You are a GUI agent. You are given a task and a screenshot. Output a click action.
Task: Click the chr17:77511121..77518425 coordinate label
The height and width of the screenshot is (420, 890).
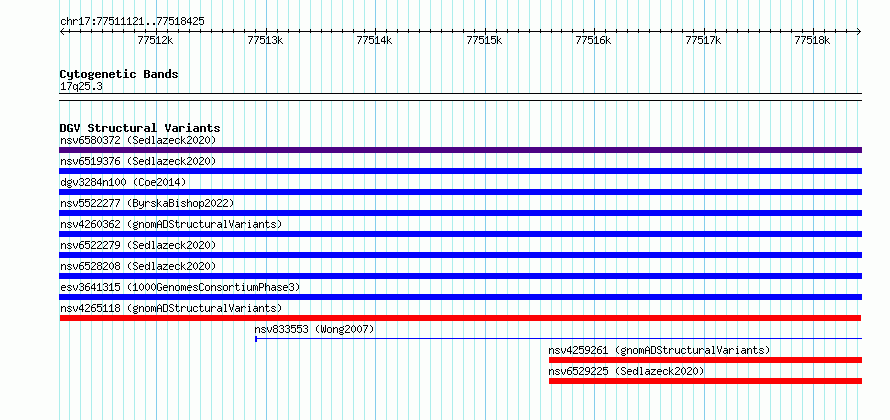[132, 22]
